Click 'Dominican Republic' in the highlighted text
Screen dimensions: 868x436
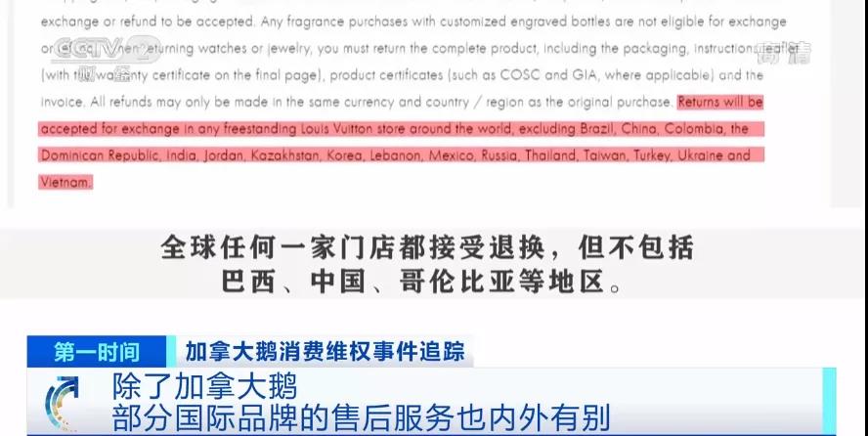pyautogui.click(x=100, y=155)
